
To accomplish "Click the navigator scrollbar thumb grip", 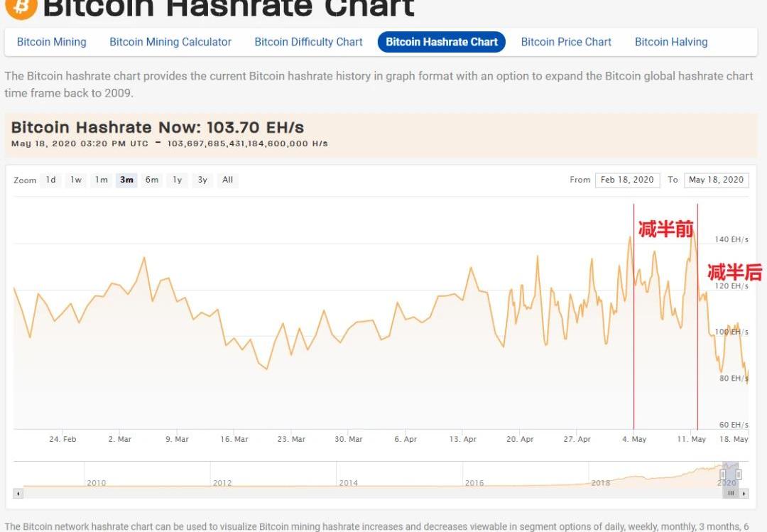I will click(x=731, y=494).
